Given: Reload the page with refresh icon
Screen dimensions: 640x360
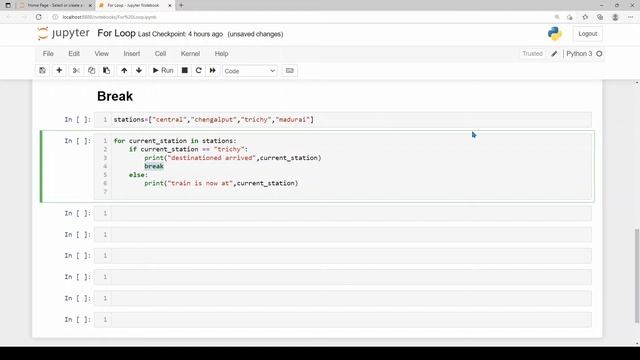Looking at the screenshot, I should [x=39, y=17].
